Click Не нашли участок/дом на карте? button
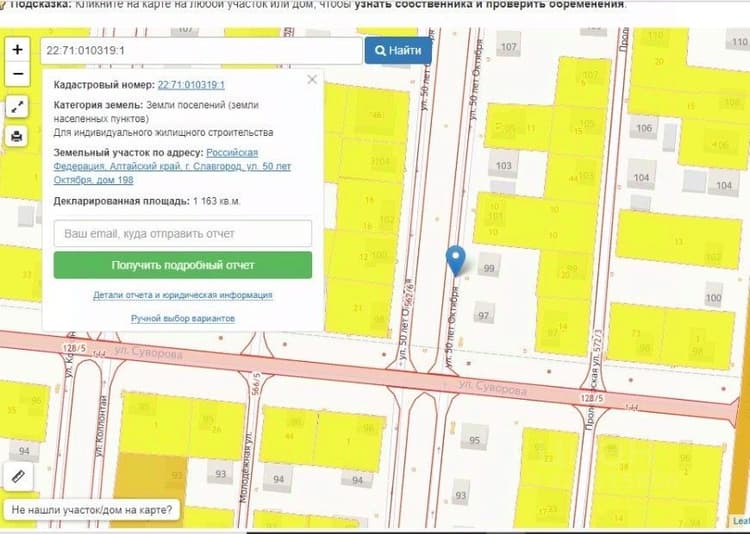The image size is (750, 534). 91,510
